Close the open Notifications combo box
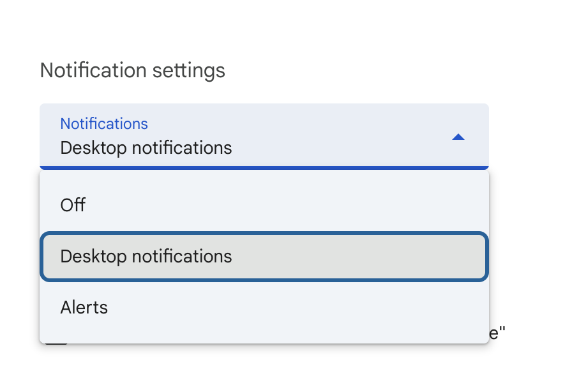Screen dimensions: 572x392 tap(458, 137)
